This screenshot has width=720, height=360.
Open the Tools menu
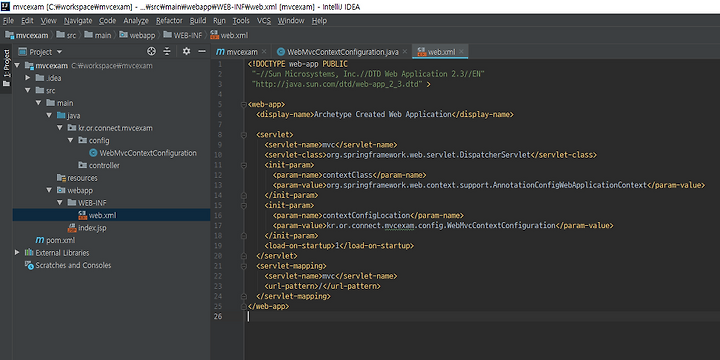tap(241, 21)
